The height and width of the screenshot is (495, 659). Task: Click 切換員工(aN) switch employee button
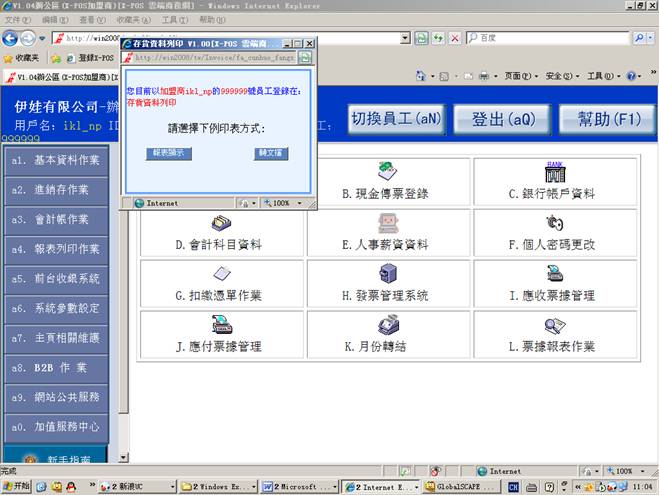point(396,119)
